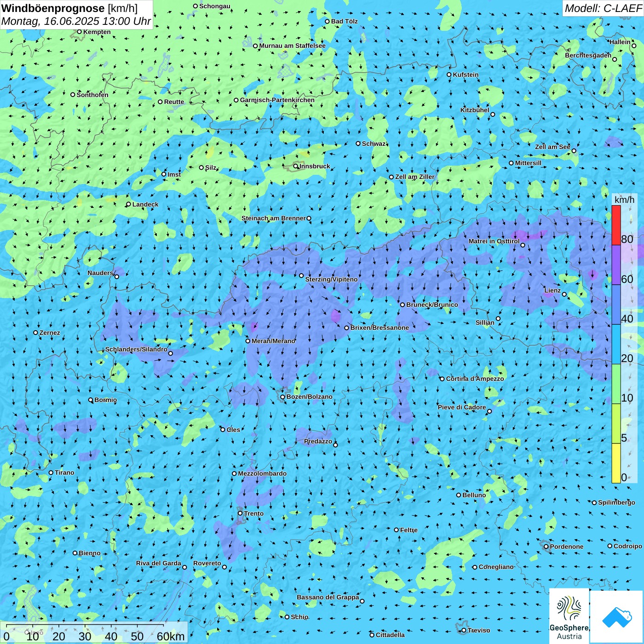The height and width of the screenshot is (644, 644).
Task: Click the Trento city marker
Action: coord(240,513)
